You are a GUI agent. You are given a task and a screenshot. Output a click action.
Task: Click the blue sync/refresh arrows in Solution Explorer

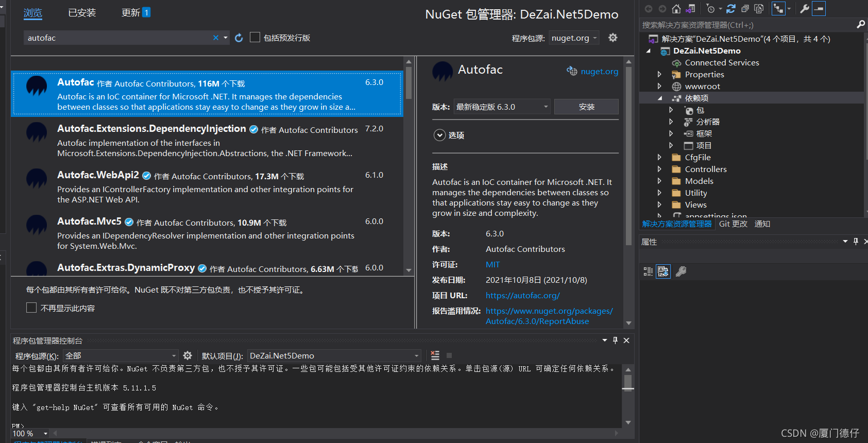(731, 9)
